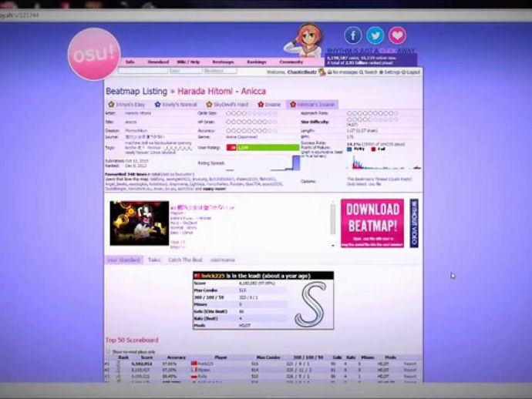Click the 'many more!' users link

pos(214,189)
